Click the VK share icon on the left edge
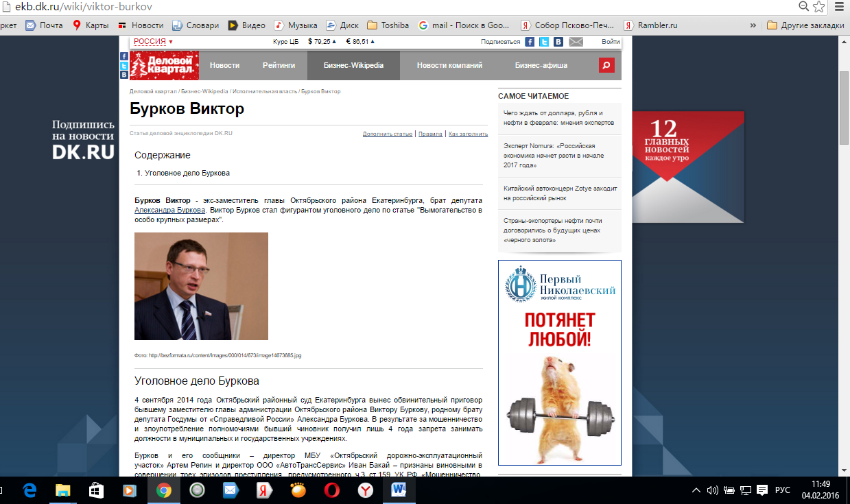The width and height of the screenshot is (850, 504). [124, 75]
